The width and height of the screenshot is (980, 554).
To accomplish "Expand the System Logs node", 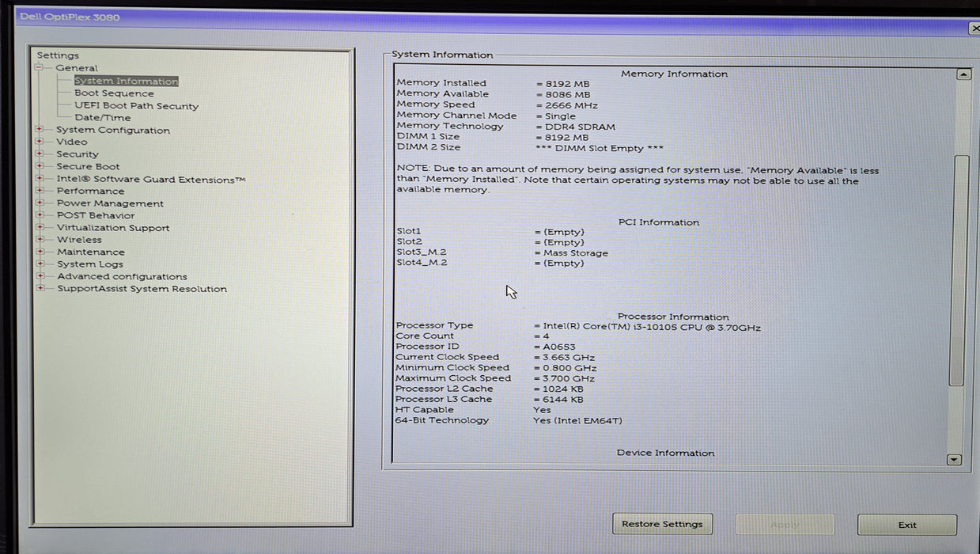I will [x=40, y=264].
